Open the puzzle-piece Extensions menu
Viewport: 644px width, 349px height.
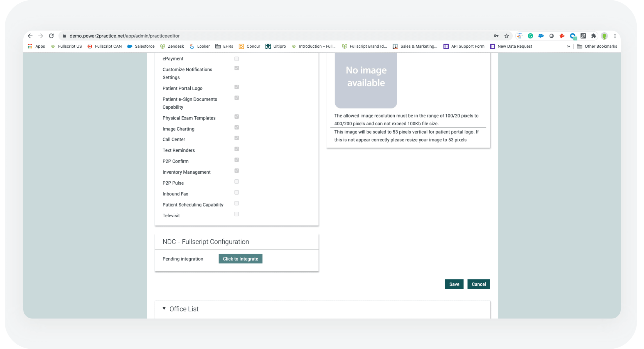point(593,36)
